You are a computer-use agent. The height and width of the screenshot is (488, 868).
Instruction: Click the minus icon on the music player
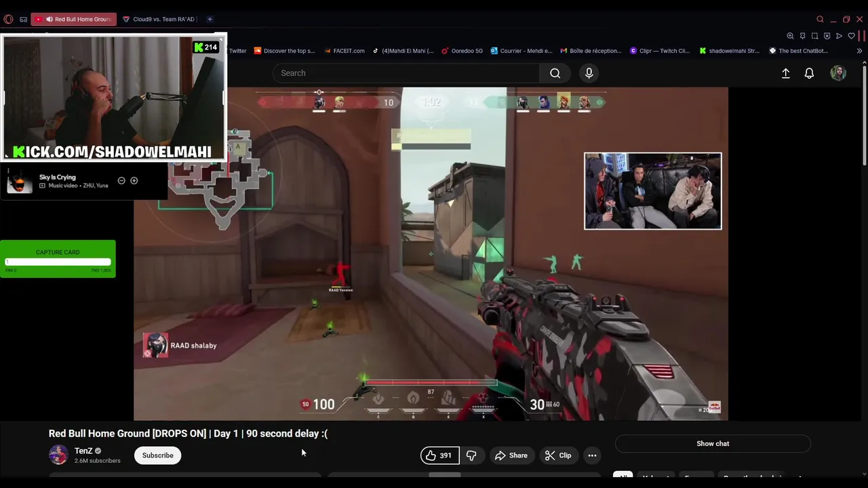point(121,180)
